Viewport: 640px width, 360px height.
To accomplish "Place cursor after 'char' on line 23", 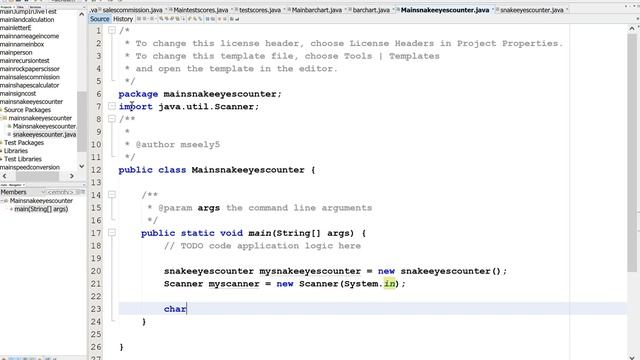I will (187, 309).
